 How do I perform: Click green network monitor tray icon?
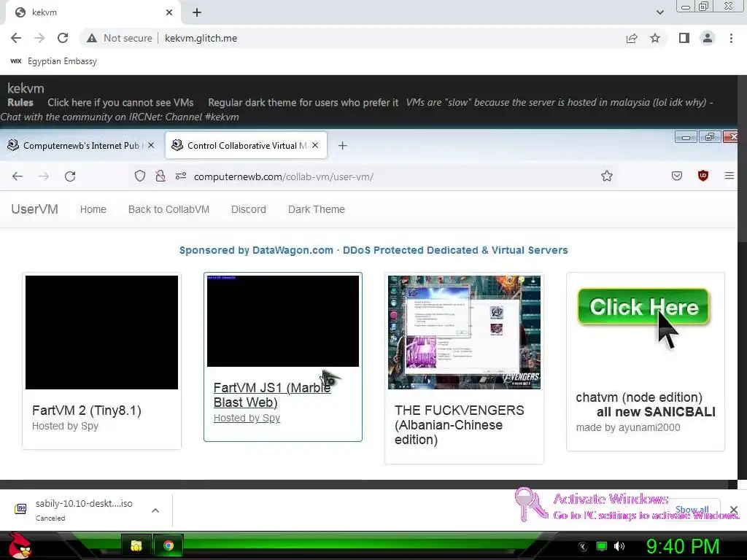pos(602,545)
